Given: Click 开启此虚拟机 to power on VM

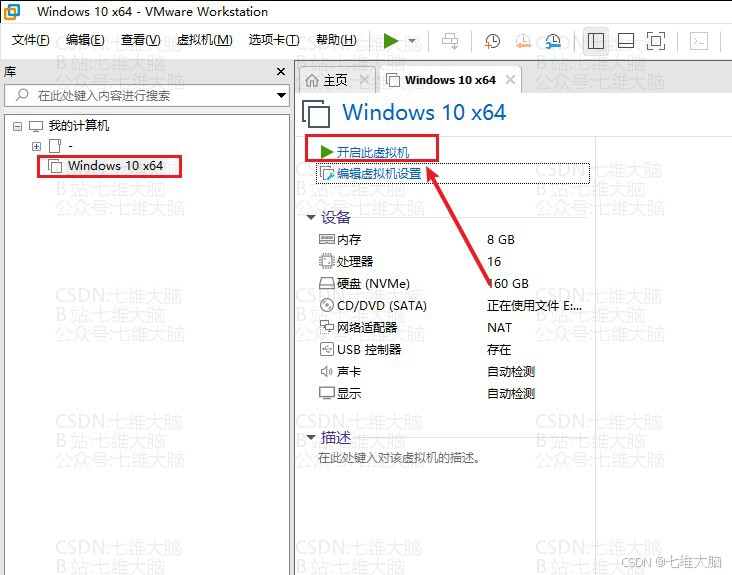Looking at the screenshot, I should (x=372, y=152).
